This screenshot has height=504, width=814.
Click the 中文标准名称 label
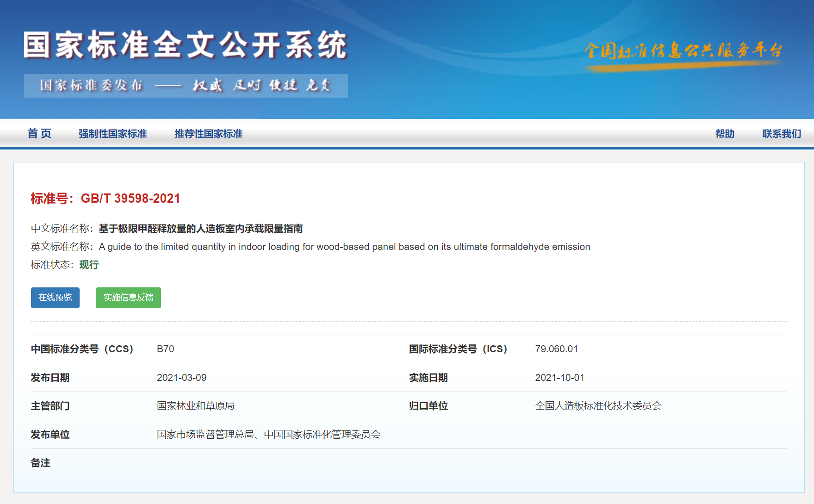click(x=62, y=229)
